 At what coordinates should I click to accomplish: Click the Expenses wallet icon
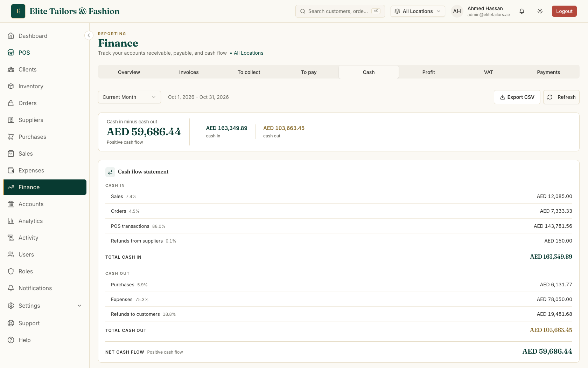tap(11, 170)
